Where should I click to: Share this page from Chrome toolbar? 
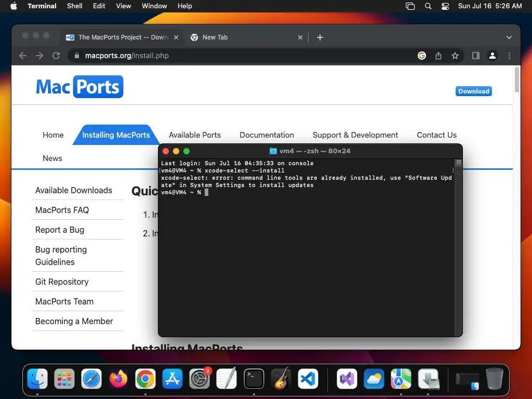point(438,56)
